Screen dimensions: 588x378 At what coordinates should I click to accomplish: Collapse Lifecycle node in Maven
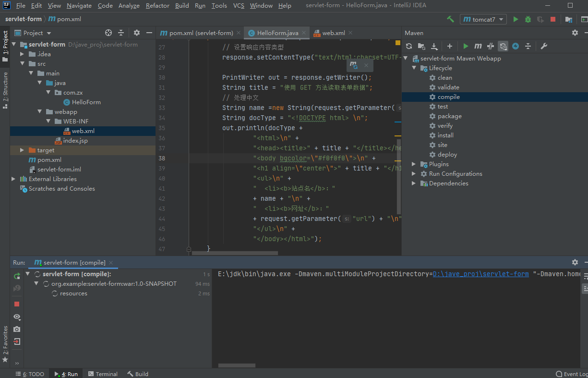(414, 68)
